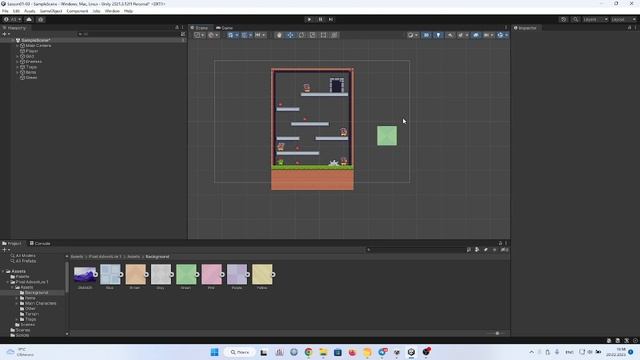Image resolution: width=640 pixels, height=360 pixels.
Task: Select Background folder in Project tree
Action: tap(36, 293)
